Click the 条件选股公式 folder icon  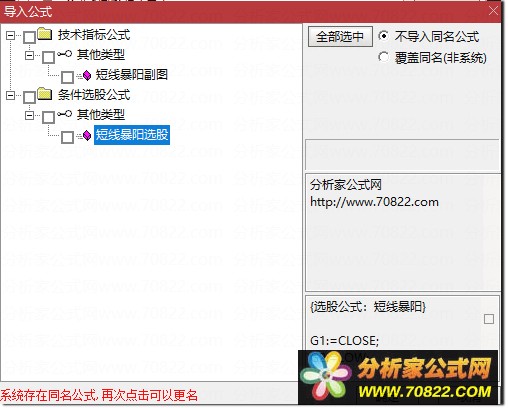(44, 94)
